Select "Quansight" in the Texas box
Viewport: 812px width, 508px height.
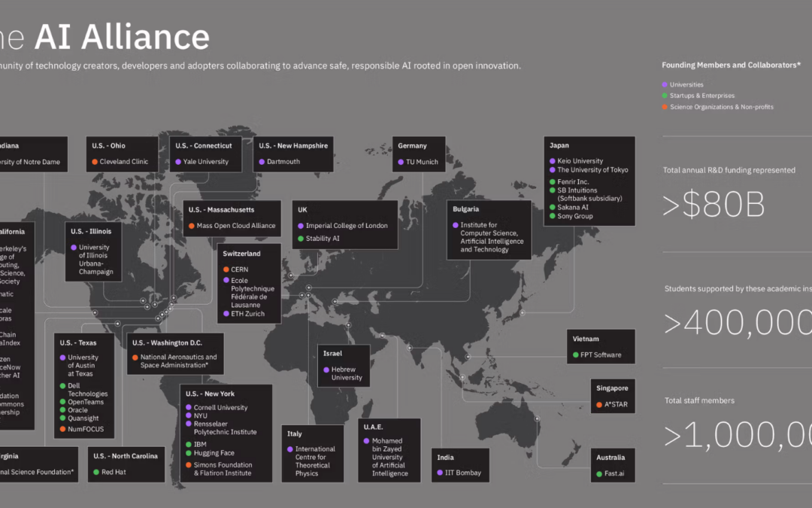[x=83, y=418]
